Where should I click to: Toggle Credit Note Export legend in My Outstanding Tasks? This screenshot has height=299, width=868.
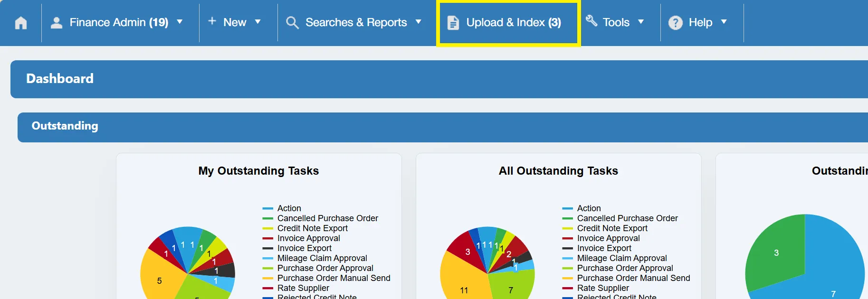pyautogui.click(x=305, y=228)
